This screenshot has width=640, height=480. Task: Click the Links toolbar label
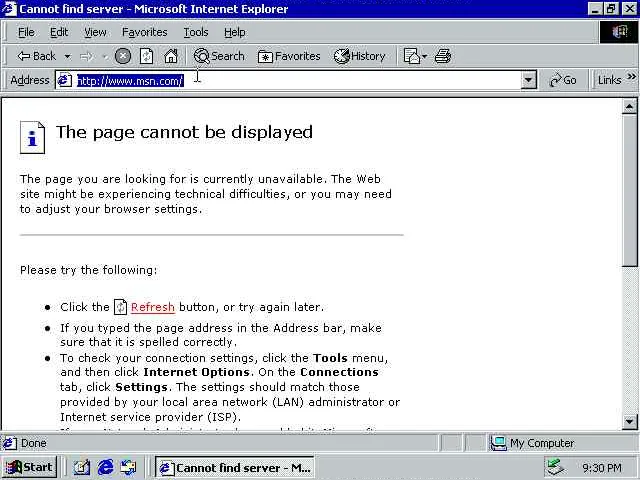(x=609, y=80)
